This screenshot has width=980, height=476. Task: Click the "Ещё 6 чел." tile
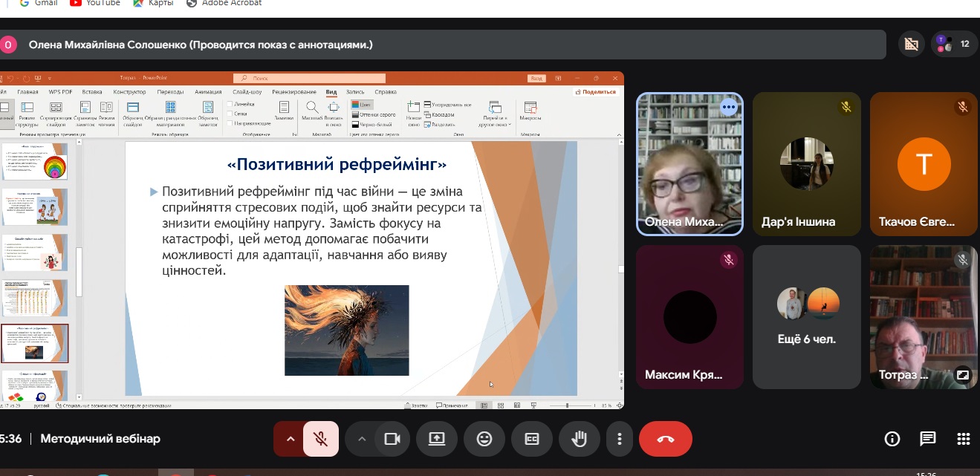pyautogui.click(x=807, y=317)
